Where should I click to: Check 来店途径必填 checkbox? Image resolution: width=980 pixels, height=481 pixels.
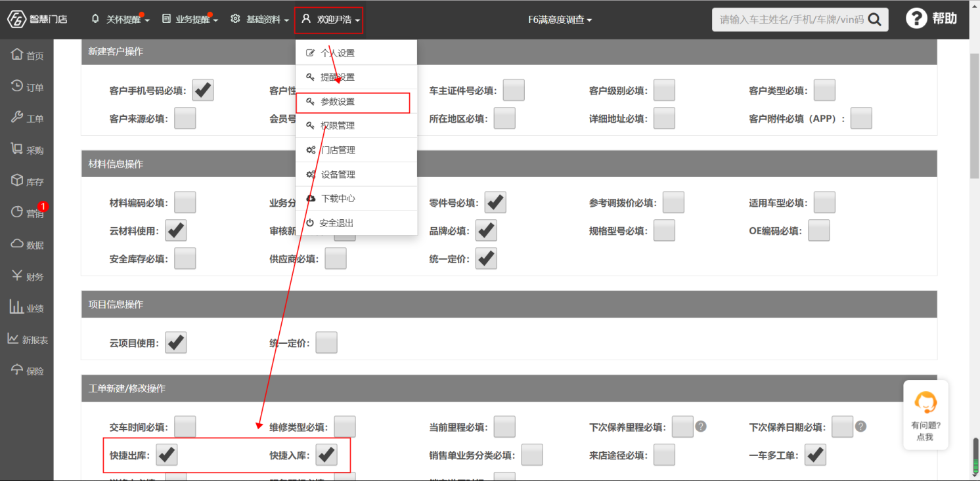pyautogui.click(x=664, y=455)
